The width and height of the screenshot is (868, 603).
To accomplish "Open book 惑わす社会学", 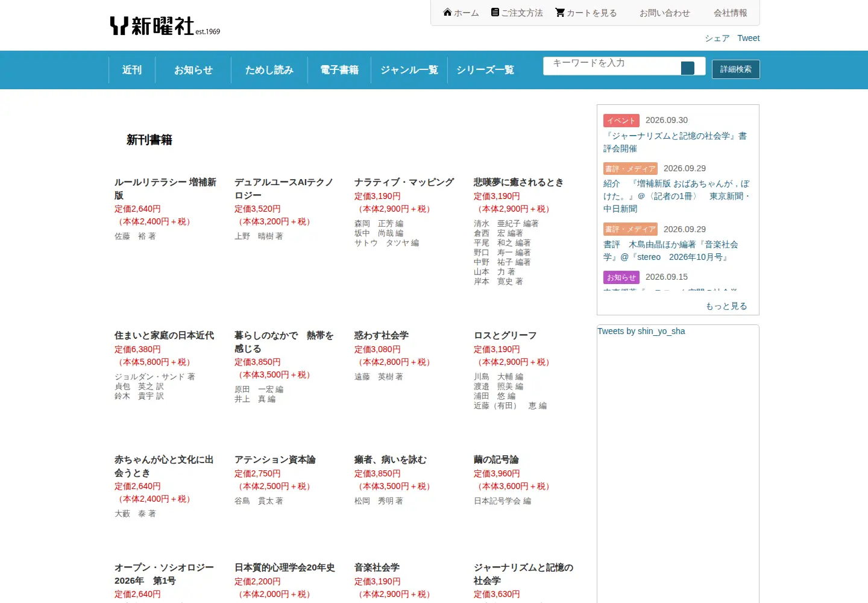I will (x=381, y=335).
